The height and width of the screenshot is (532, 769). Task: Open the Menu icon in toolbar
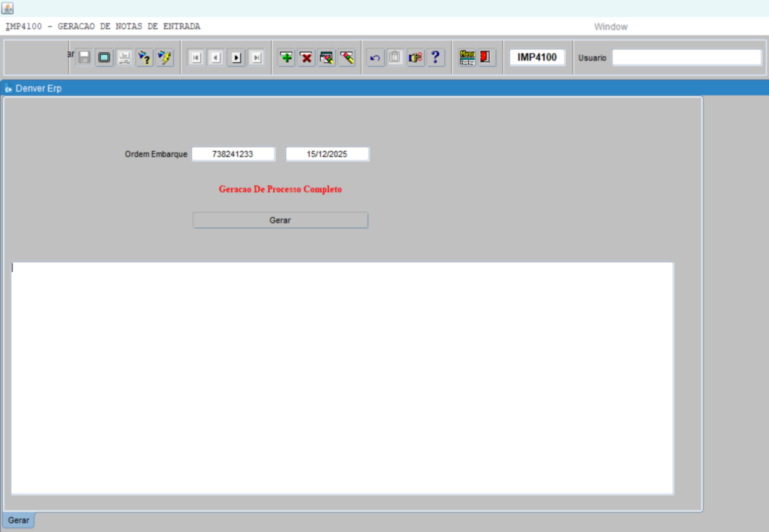point(467,57)
